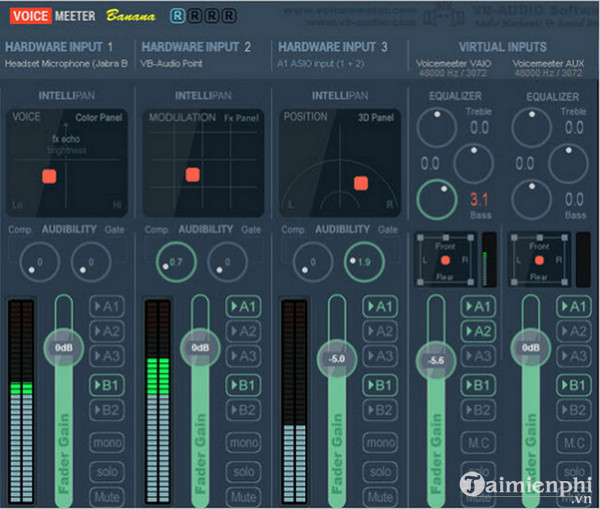Screen dimensions: 600x509
Task: Toggle B1 bus on Hardware Input 3
Action: pos(380,385)
